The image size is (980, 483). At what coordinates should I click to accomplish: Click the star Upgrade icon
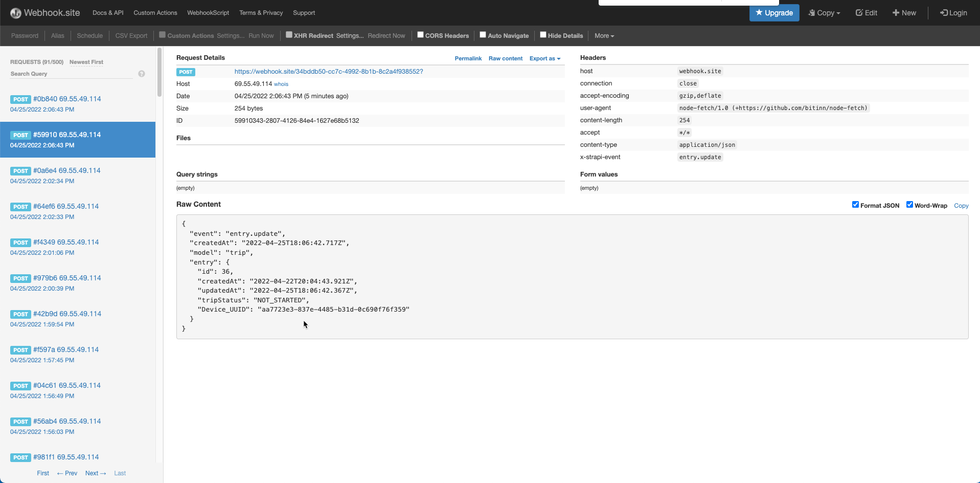pos(759,13)
